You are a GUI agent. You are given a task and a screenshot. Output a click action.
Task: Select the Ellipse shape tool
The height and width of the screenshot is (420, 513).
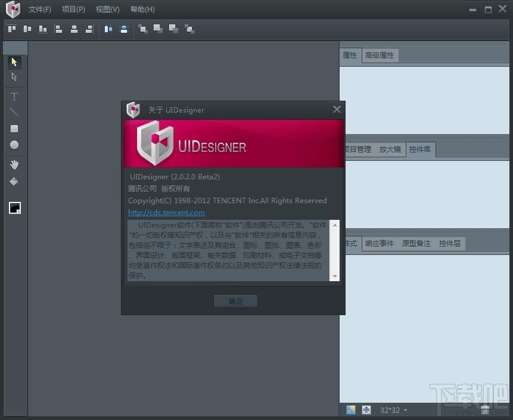point(14,144)
